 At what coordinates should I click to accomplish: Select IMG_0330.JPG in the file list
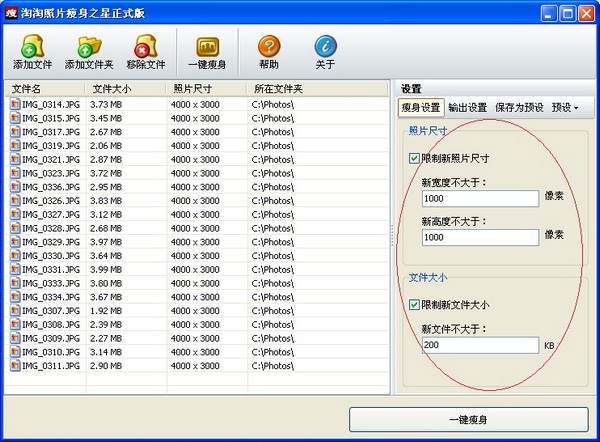[44, 256]
